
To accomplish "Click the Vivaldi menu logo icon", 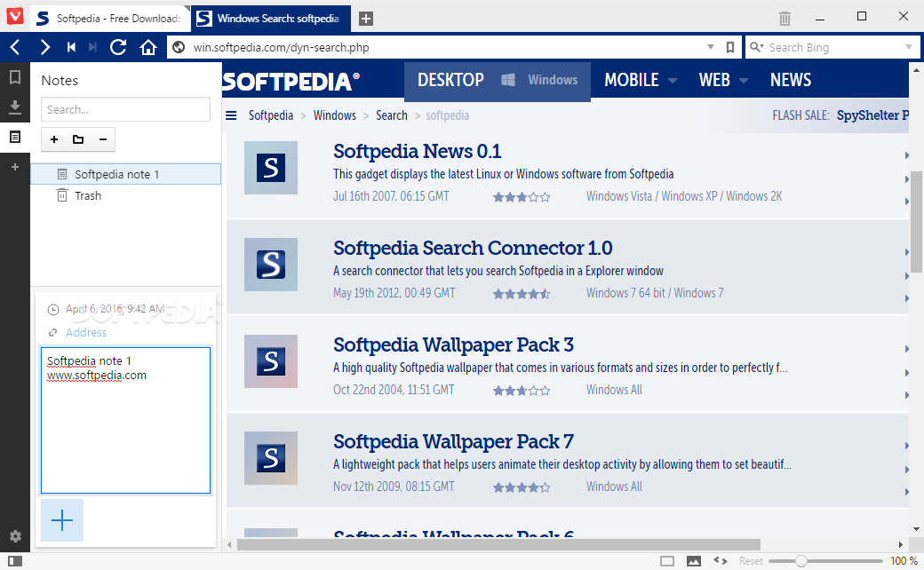I will click(15, 15).
